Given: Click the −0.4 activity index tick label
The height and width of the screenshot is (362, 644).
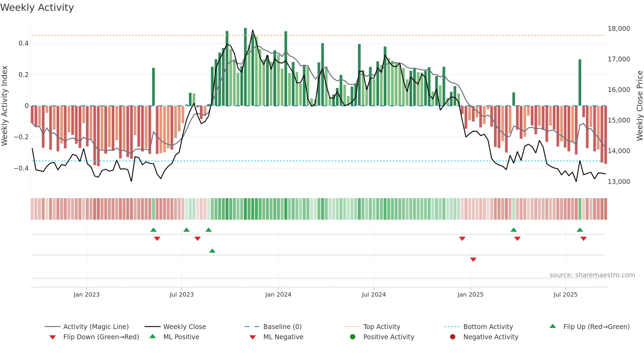Looking at the screenshot, I should pos(21,168).
